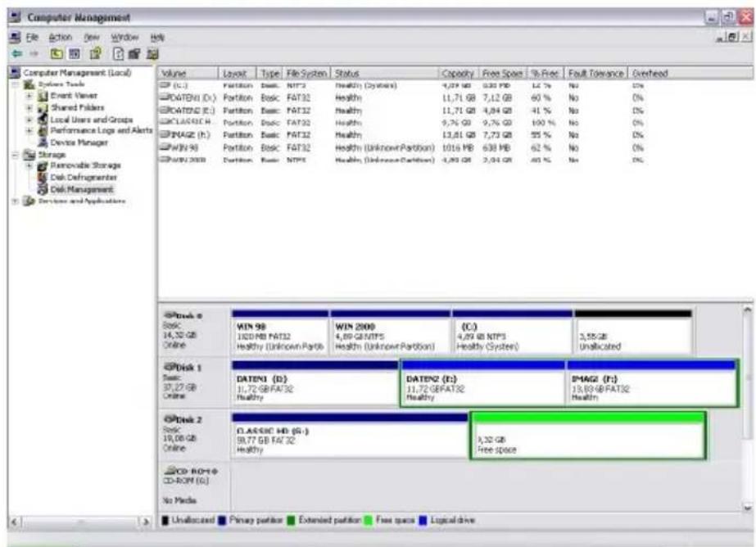Select the WIN 98 partition on Disk 0
This screenshot has height=547, width=756.
pos(279,332)
